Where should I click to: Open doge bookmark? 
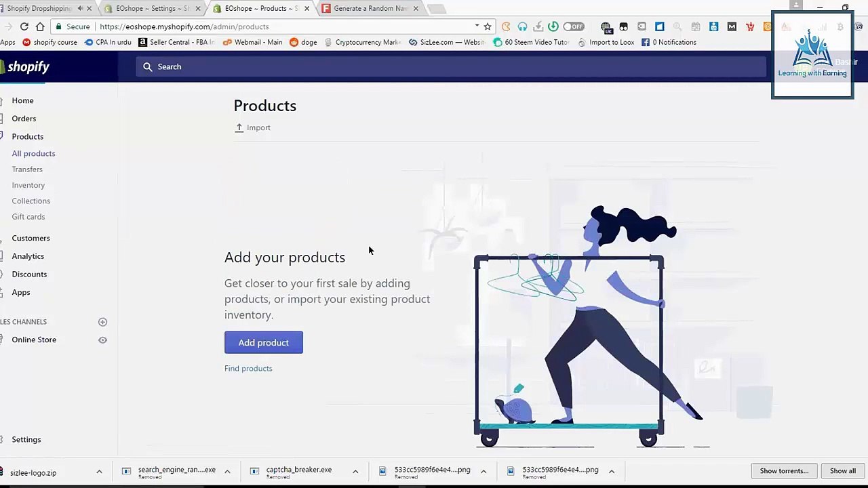coord(303,42)
